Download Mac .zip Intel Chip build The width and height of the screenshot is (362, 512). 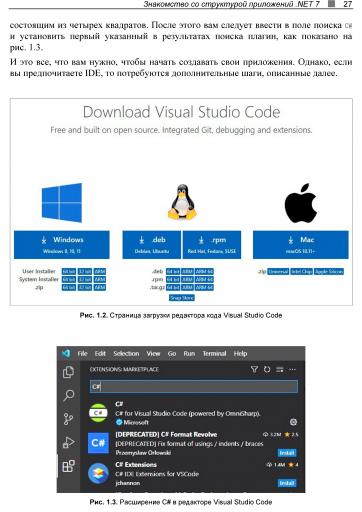point(301,271)
